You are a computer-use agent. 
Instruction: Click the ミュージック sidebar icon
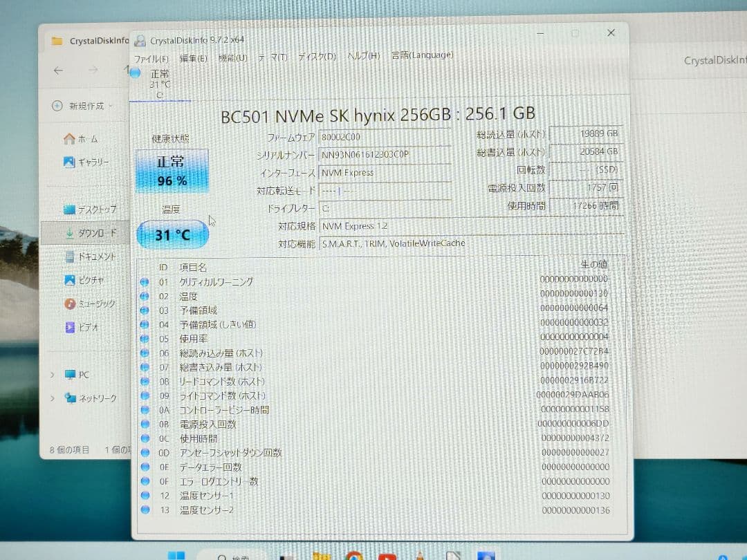(x=68, y=303)
